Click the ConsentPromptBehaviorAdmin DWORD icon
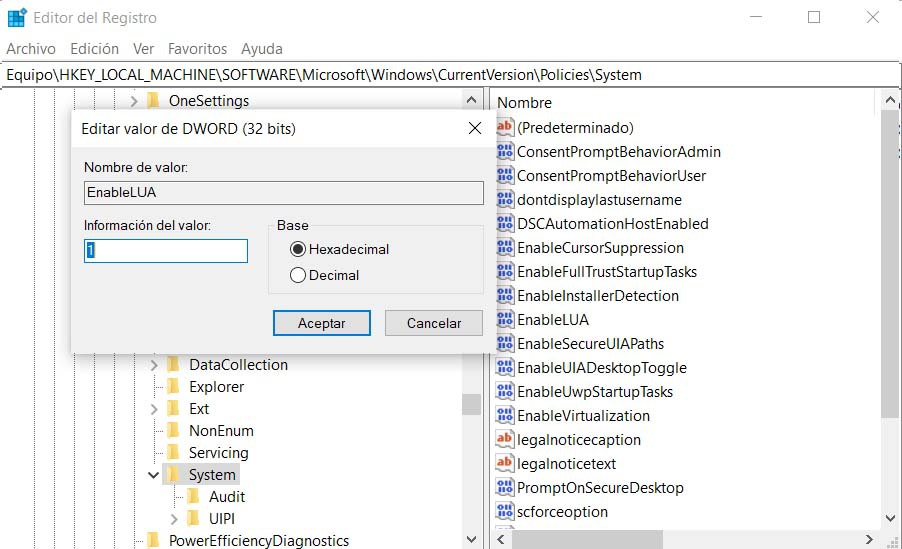 (x=505, y=152)
